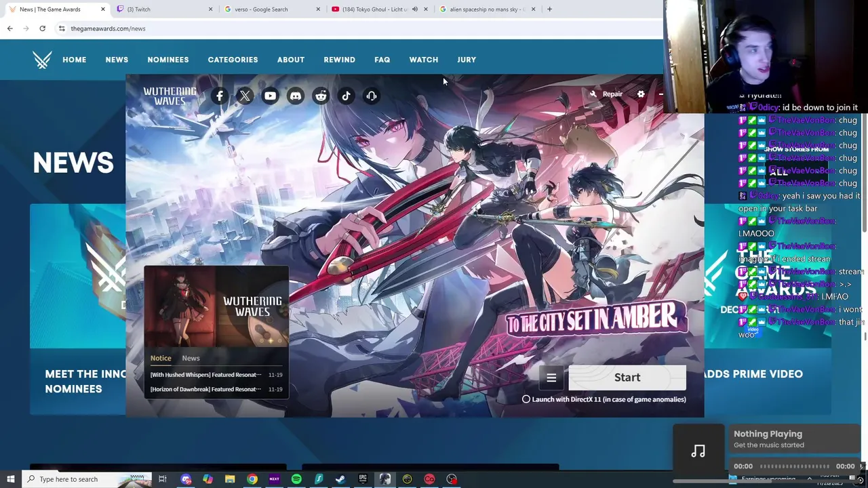The height and width of the screenshot is (488, 868).
Task: Open the launcher hamburger menu beside Start
Action: click(x=551, y=378)
